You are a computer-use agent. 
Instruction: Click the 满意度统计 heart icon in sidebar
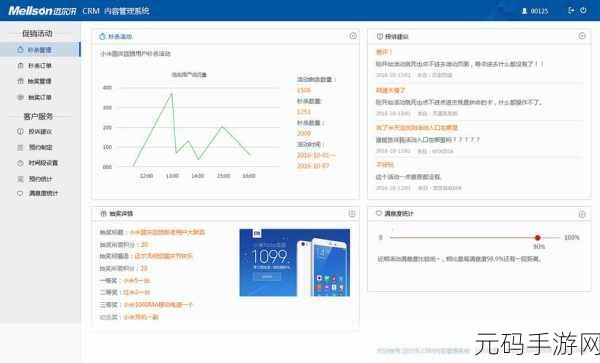(20, 194)
